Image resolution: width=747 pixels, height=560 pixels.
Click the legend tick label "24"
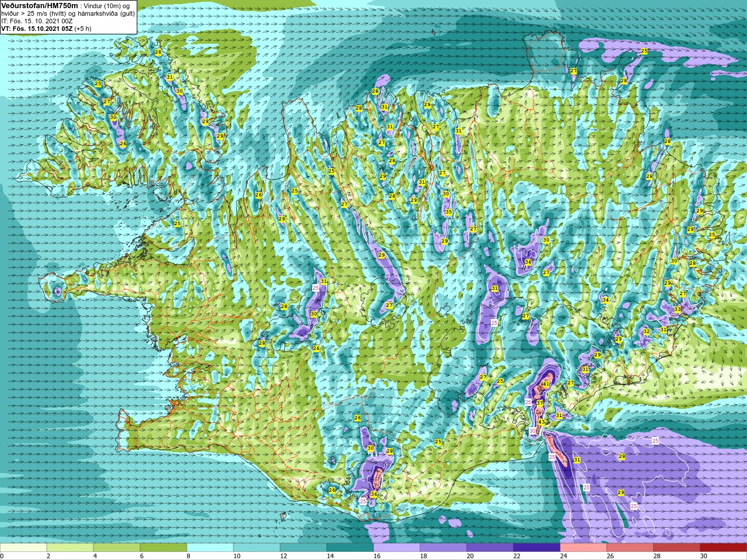[564, 556]
